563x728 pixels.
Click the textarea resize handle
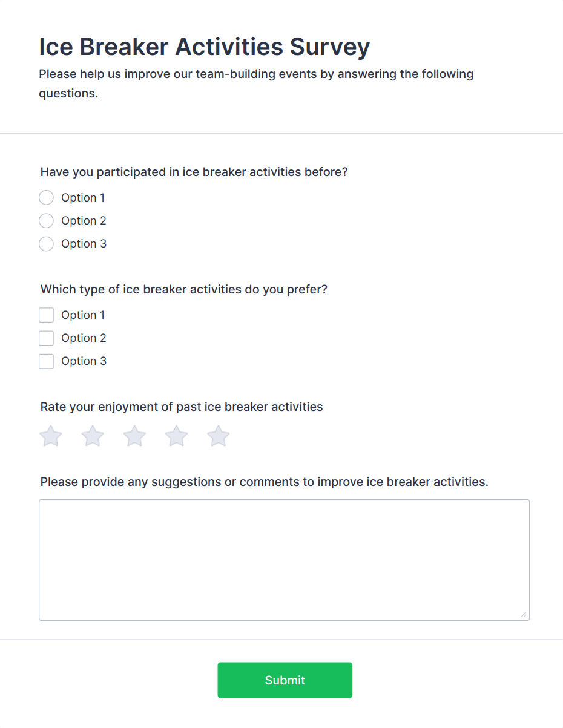pyautogui.click(x=524, y=615)
